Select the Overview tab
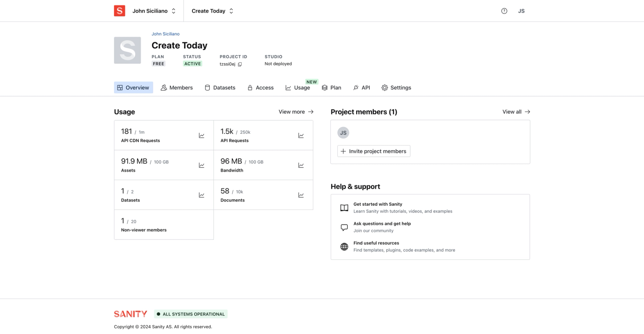This screenshot has width=644, height=334. [x=133, y=87]
